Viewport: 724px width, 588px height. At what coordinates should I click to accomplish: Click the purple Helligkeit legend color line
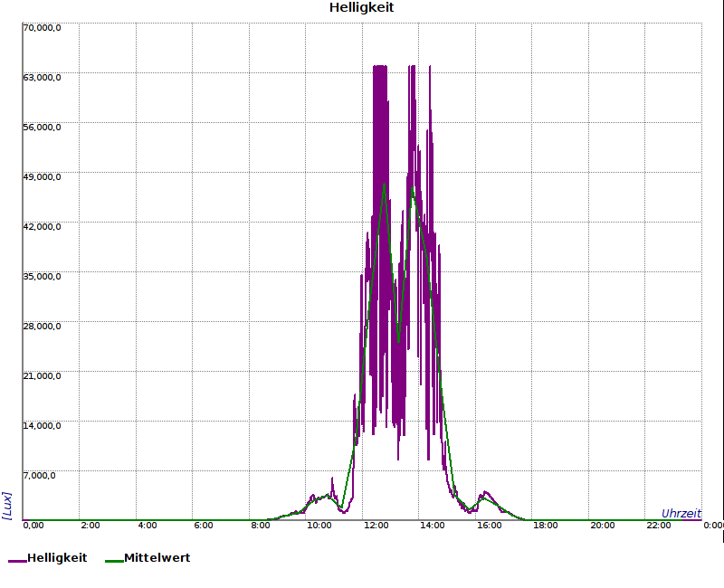click(x=17, y=561)
